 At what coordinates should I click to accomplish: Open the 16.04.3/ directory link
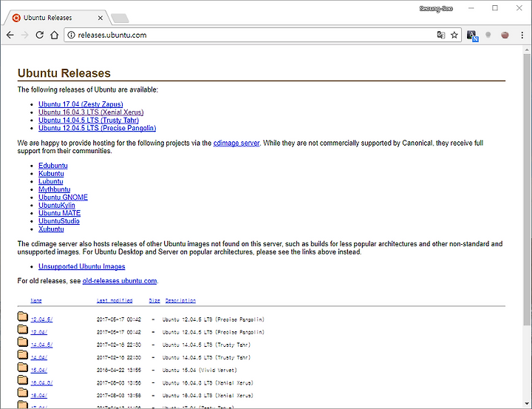[41, 383]
